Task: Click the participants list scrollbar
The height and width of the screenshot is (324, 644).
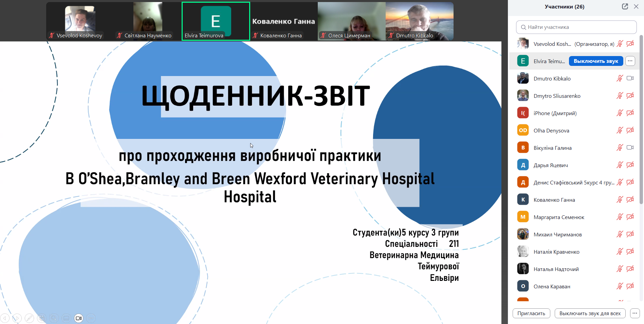Action: 641,119
